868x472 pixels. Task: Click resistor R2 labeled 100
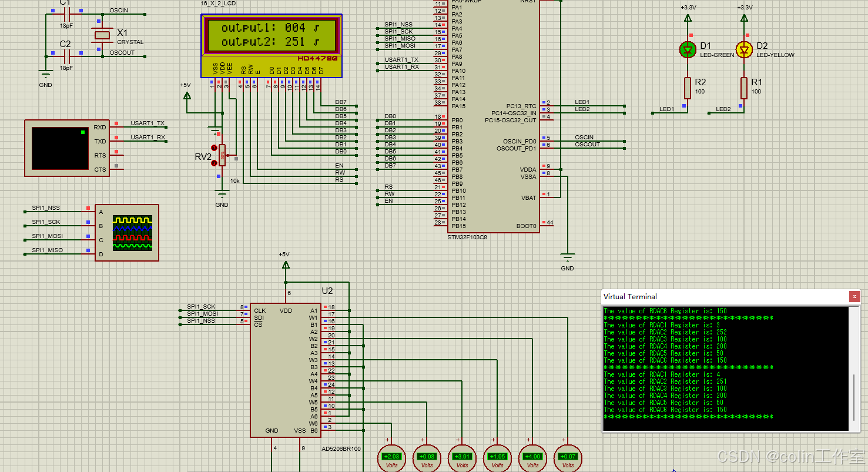(688, 87)
